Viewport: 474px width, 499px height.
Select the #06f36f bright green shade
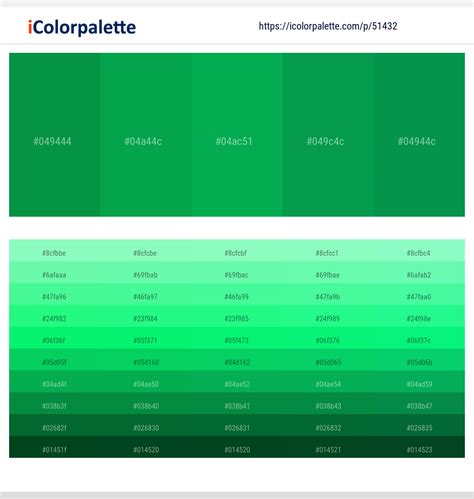(54, 338)
